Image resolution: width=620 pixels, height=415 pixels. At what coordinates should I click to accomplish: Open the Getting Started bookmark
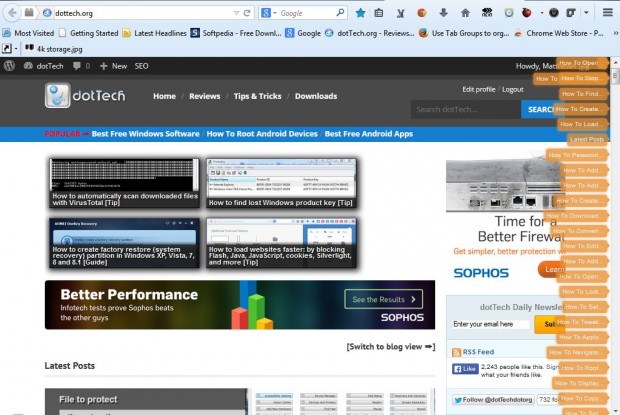tap(88, 33)
